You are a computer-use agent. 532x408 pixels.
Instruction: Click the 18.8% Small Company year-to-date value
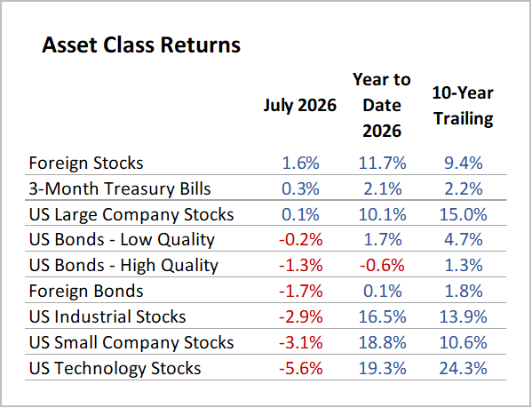pyautogui.click(x=383, y=342)
